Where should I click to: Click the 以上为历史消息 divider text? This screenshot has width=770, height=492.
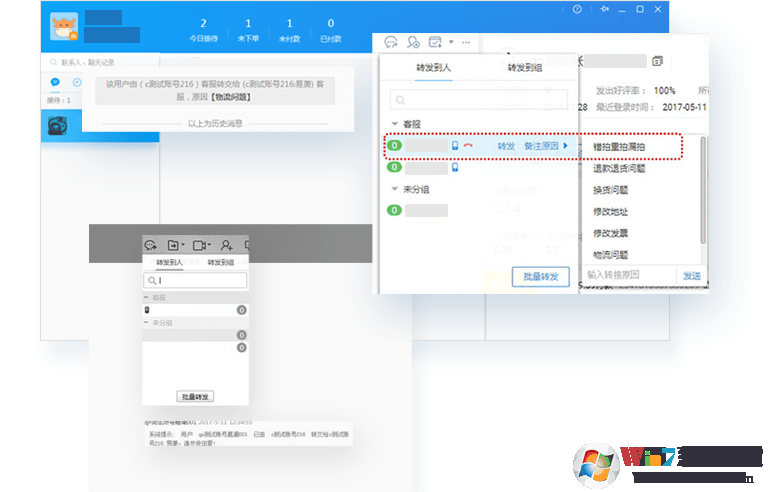tap(215, 123)
